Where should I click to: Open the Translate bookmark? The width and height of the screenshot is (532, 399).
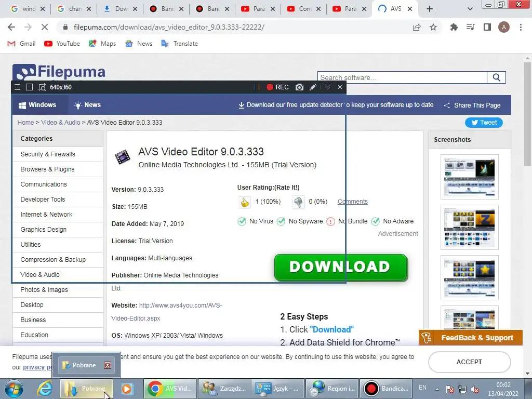click(179, 44)
